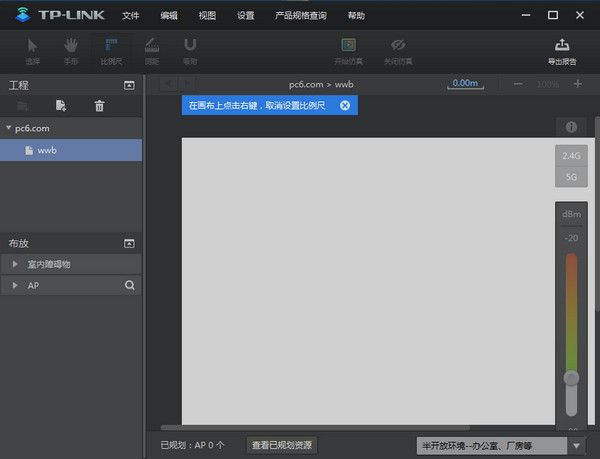Click the trash delete icon in 工程 panel
Viewport: 600px width, 459px height.
(99, 106)
